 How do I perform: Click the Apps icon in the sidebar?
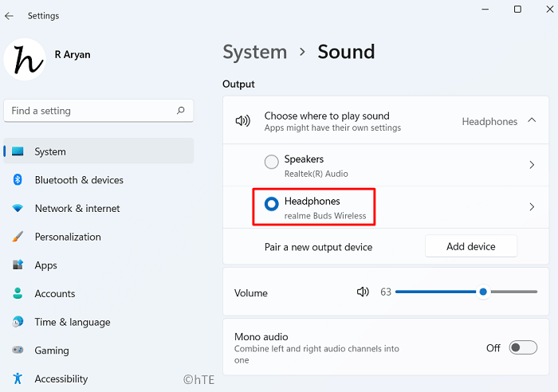18,265
